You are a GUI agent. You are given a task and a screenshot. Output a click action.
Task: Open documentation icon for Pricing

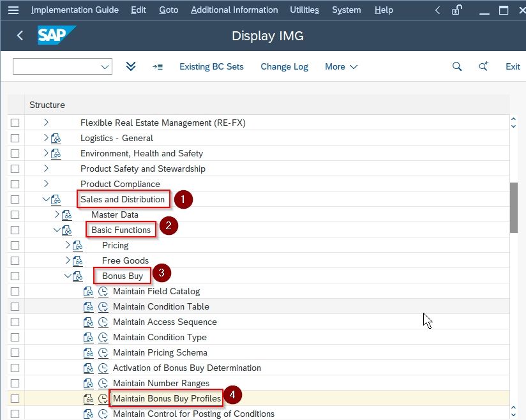point(77,246)
